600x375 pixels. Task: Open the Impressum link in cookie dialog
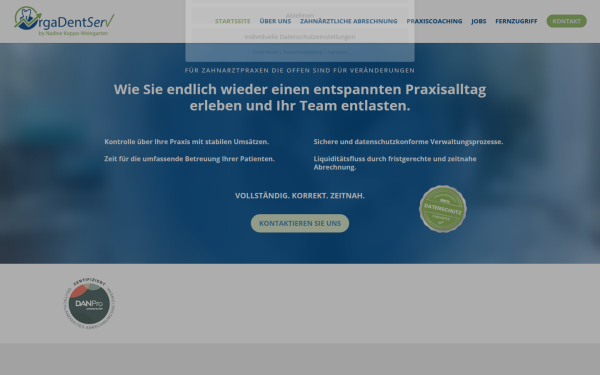click(337, 52)
